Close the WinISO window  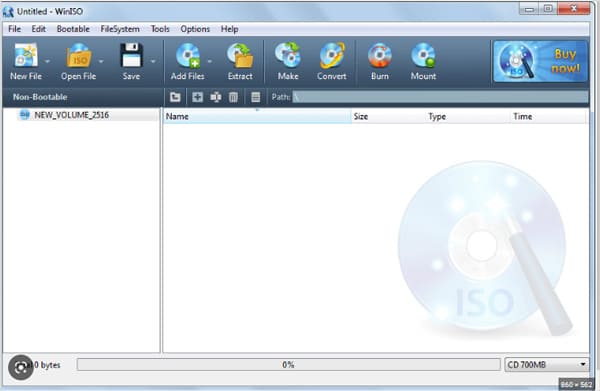click(574, 8)
